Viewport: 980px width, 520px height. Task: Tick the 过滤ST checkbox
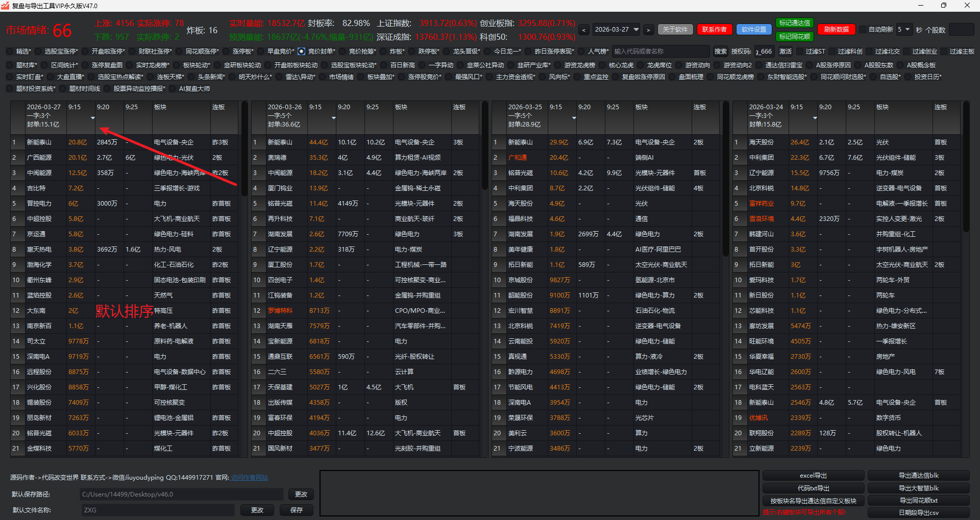click(799, 52)
